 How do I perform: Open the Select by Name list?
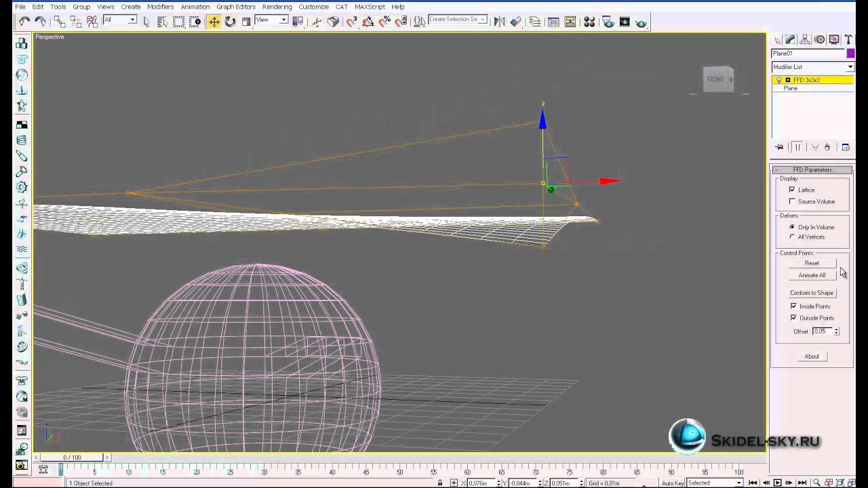[163, 22]
